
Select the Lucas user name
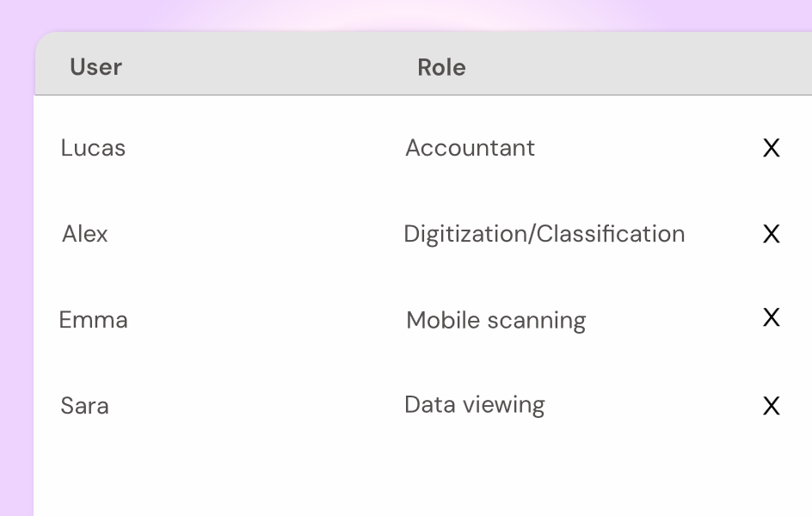[x=93, y=148]
